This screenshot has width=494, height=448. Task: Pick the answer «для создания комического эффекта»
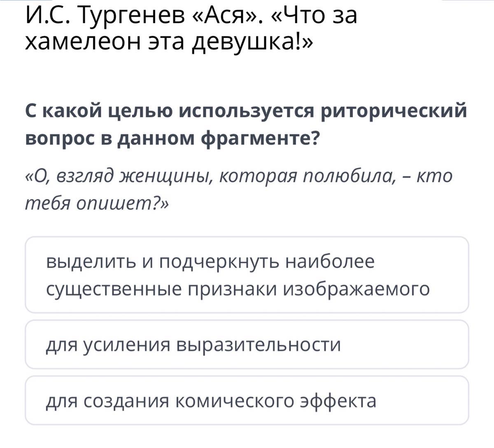pos(247,400)
